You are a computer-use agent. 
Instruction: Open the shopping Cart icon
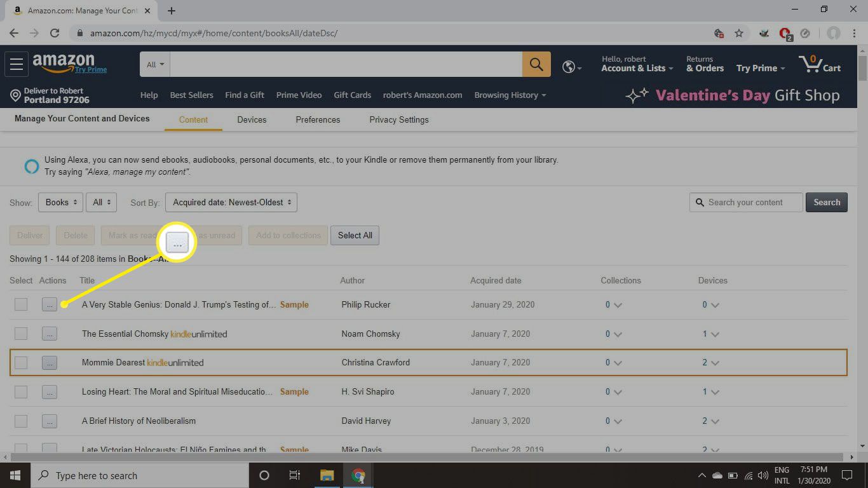[x=820, y=64]
